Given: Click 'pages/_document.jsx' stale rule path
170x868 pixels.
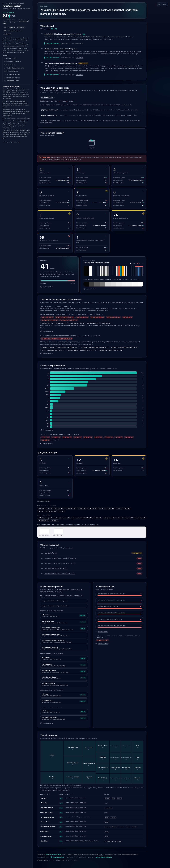Looking at the screenshot, I should [50, 110].
